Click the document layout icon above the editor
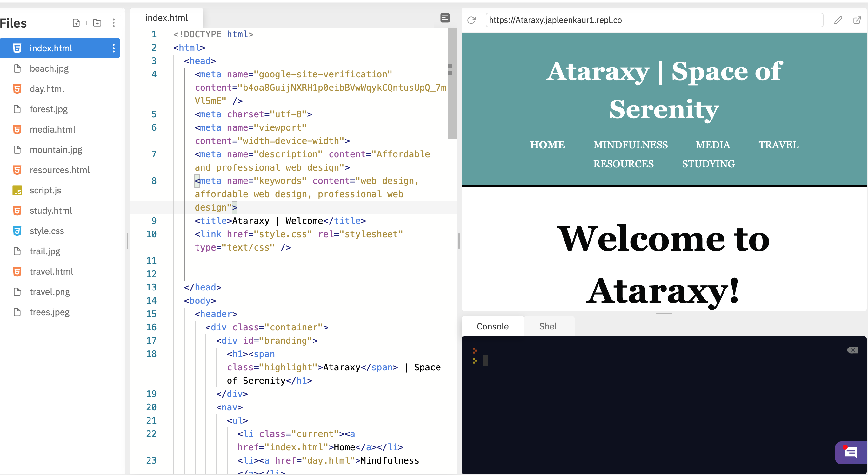The image size is (868, 475). point(445,17)
